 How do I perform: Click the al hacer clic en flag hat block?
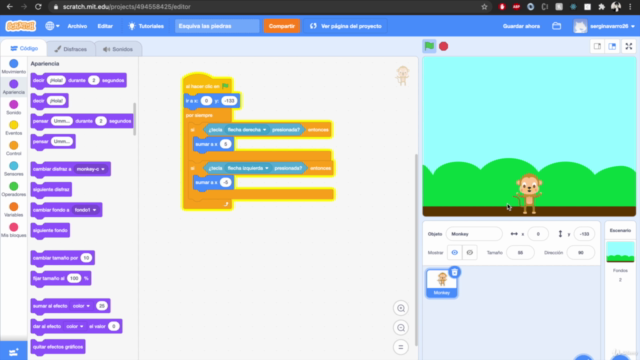click(x=207, y=85)
